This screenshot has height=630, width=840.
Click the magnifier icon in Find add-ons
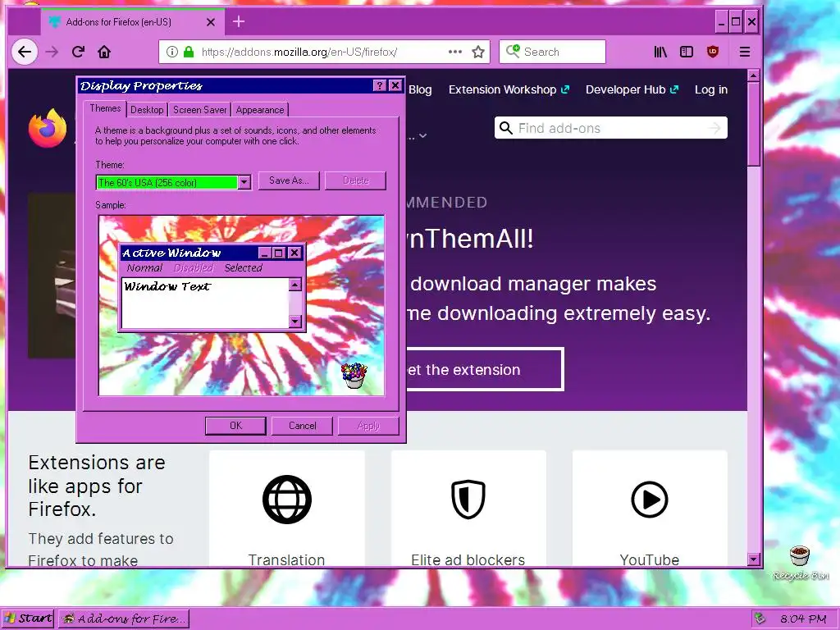(505, 128)
